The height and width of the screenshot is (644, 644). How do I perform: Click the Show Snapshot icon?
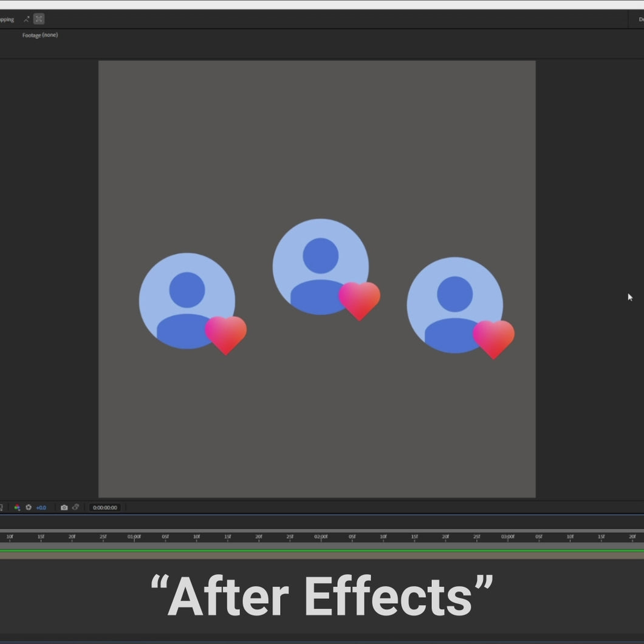click(75, 507)
